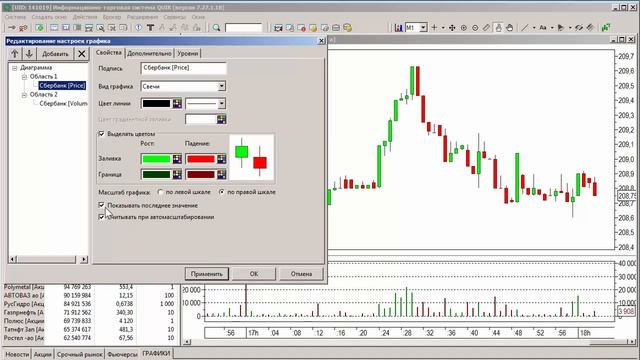Toggle Учитывать при автомасштабировании checkbox

(102, 217)
